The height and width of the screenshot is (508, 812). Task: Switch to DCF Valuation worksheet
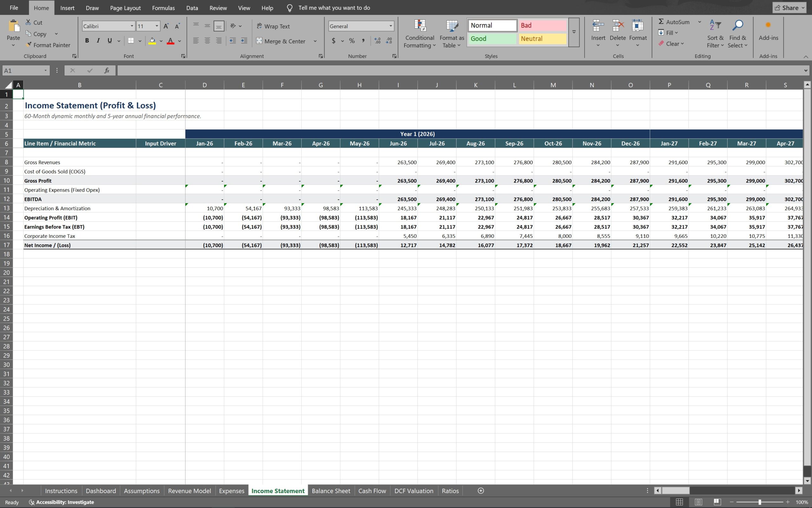point(414,491)
